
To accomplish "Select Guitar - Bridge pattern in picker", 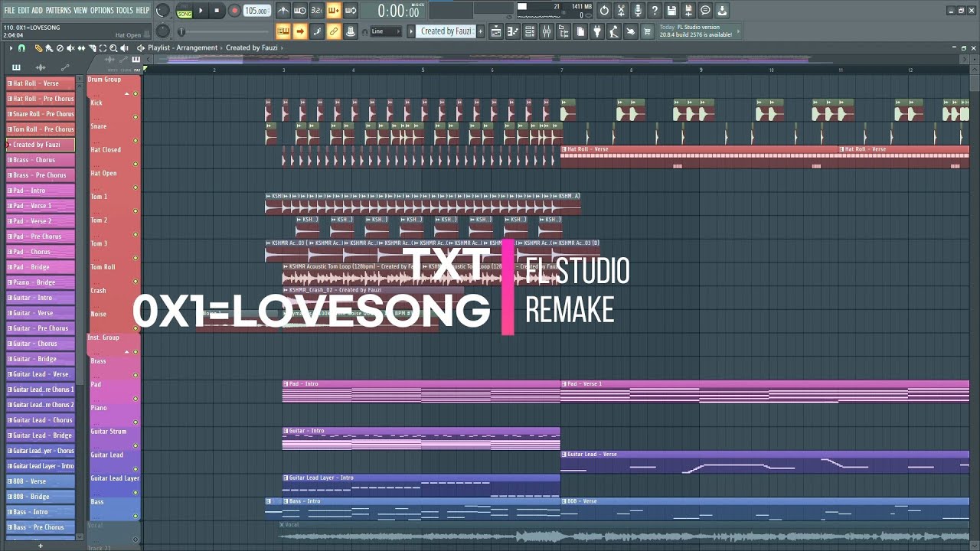I will click(x=41, y=359).
